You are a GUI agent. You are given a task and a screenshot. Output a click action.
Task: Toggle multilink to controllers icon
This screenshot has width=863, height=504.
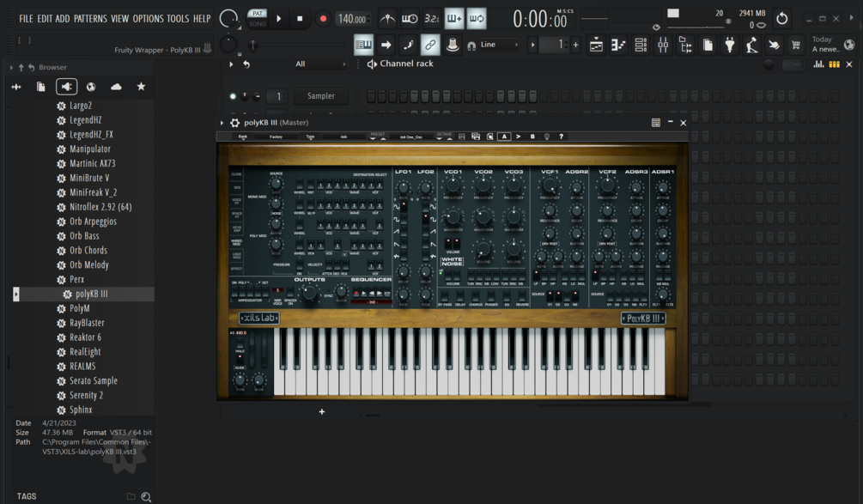click(453, 45)
